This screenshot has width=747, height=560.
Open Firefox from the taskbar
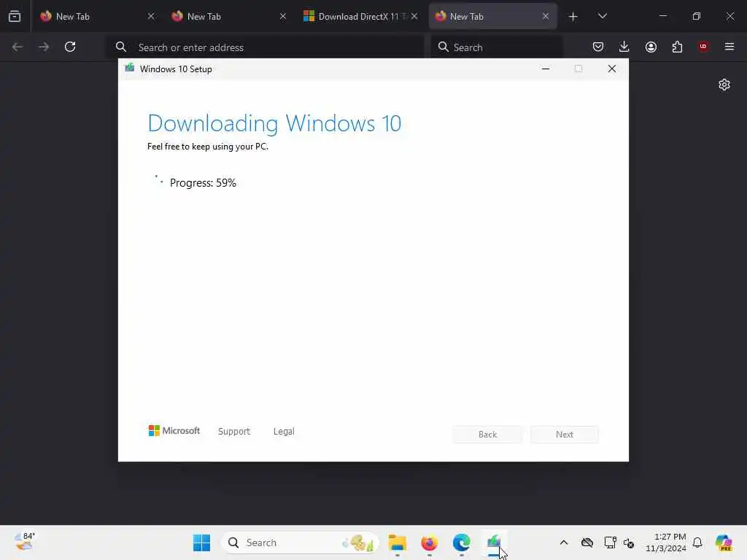coord(429,542)
